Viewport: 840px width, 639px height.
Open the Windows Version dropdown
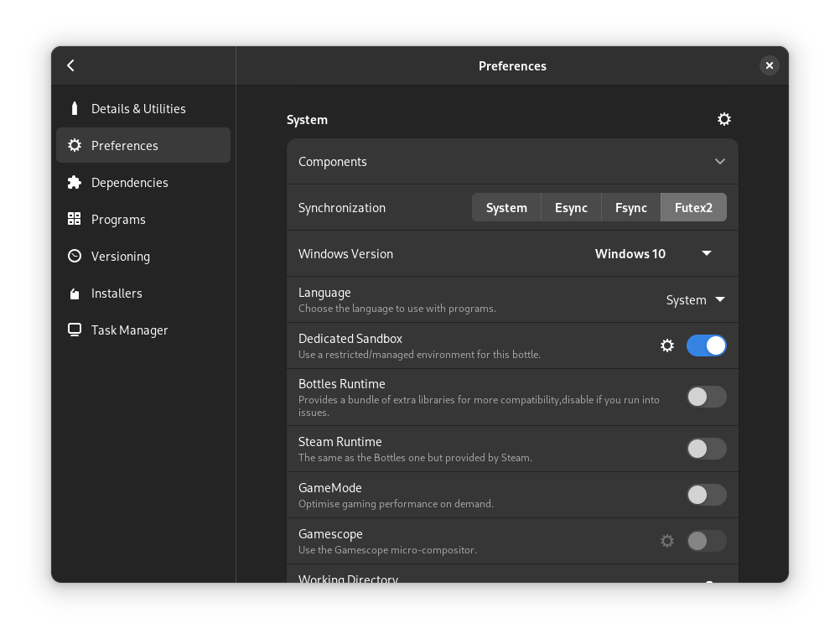pyautogui.click(x=654, y=254)
